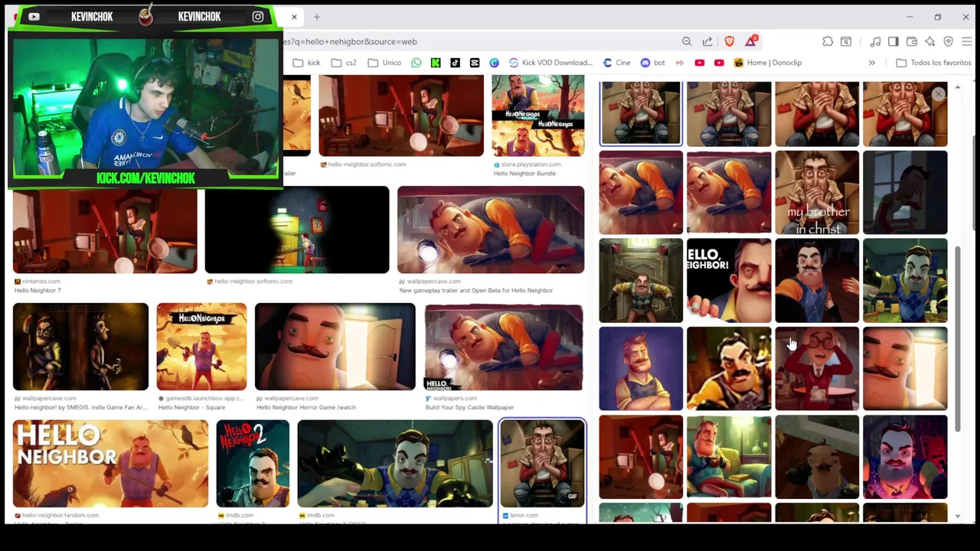
Task: Open the 'Cine' bookmark
Action: [x=616, y=63]
